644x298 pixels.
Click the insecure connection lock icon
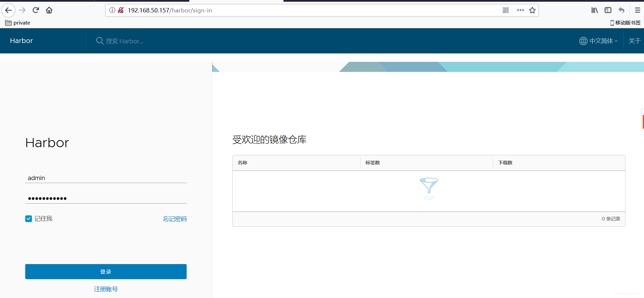point(121,10)
